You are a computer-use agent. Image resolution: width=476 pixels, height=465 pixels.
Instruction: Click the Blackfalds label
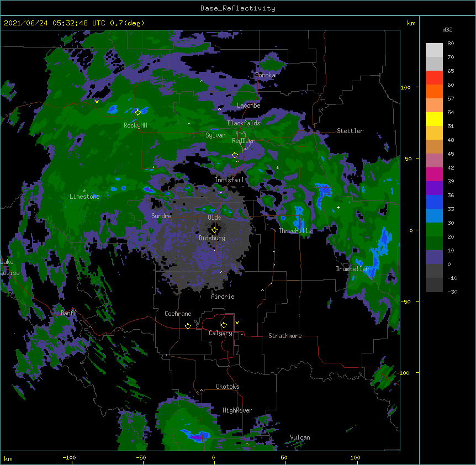click(244, 123)
